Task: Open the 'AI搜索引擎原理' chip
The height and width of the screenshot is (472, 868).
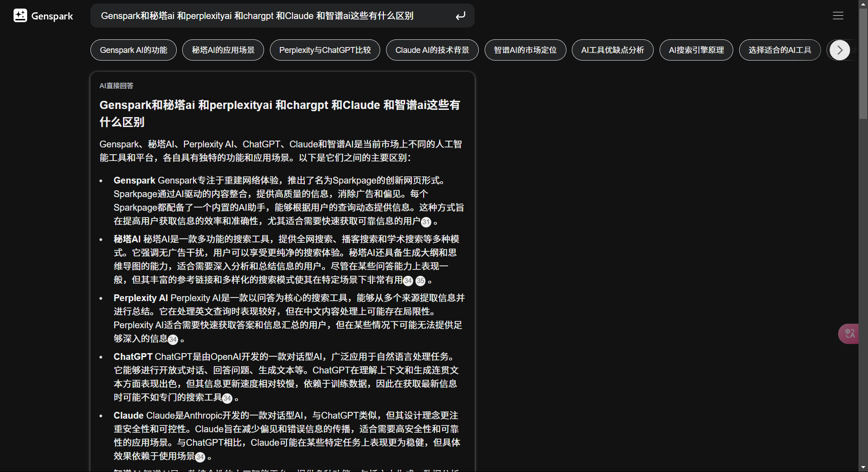Action: click(x=696, y=50)
